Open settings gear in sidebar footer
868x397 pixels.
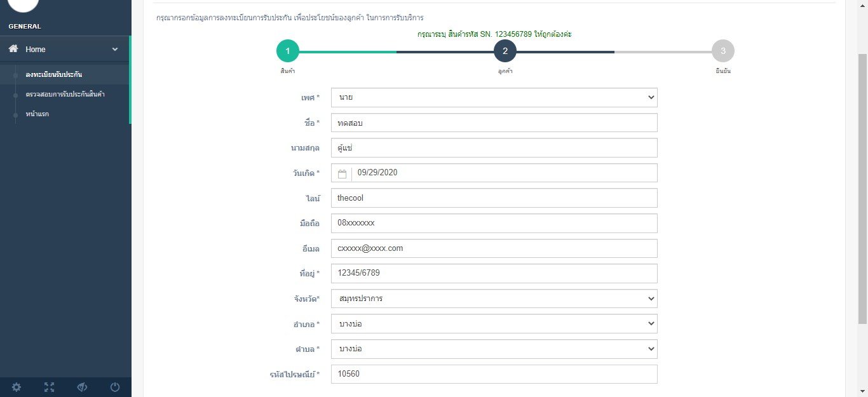coord(17,387)
